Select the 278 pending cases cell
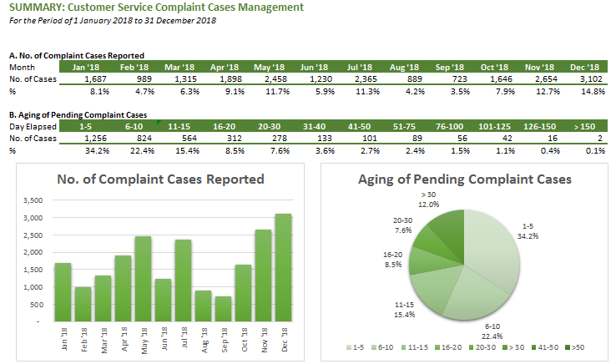Screen dimensions: 616x364 pyautogui.click(x=280, y=139)
